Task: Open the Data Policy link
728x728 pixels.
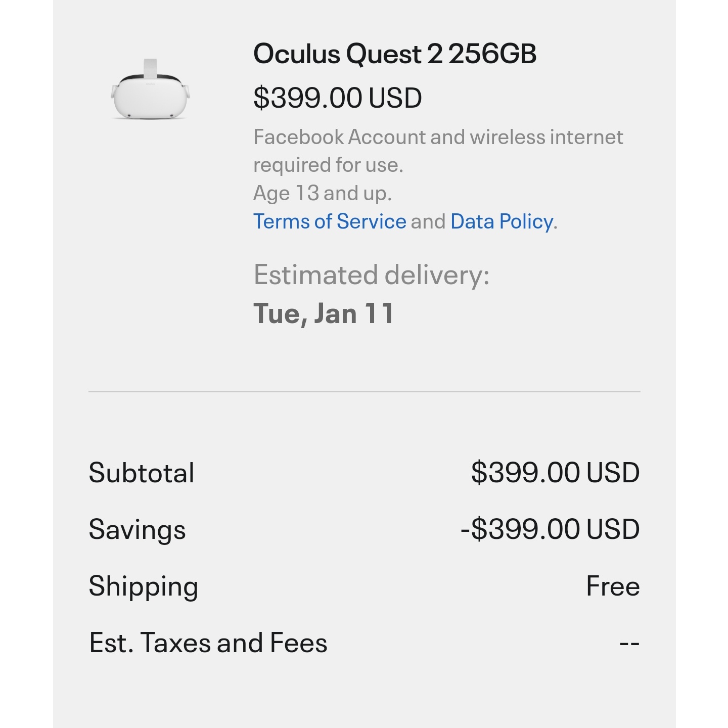Action: pyautogui.click(x=502, y=221)
